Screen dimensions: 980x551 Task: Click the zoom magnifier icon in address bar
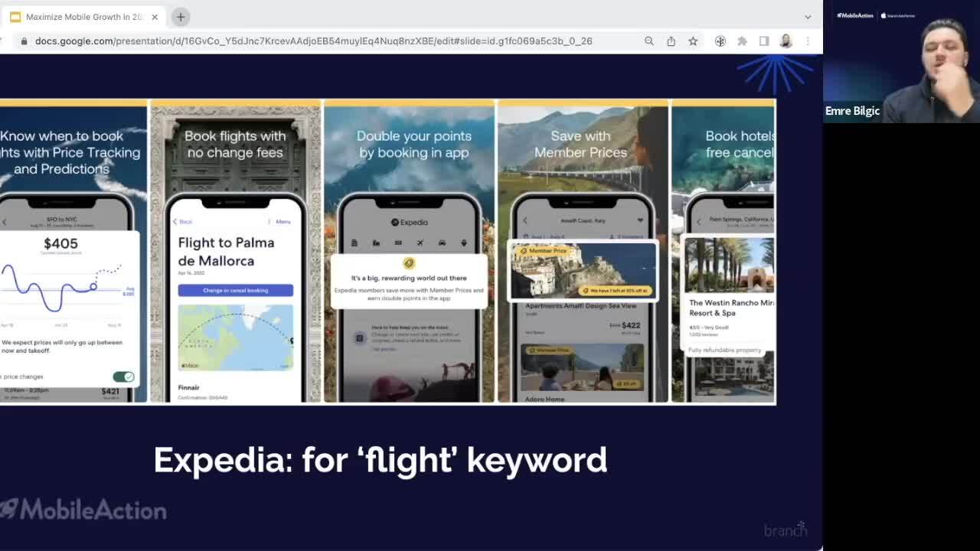[648, 41]
